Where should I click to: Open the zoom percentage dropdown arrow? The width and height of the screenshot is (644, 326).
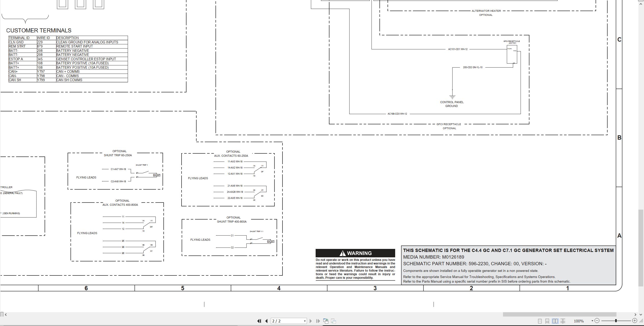(592, 321)
